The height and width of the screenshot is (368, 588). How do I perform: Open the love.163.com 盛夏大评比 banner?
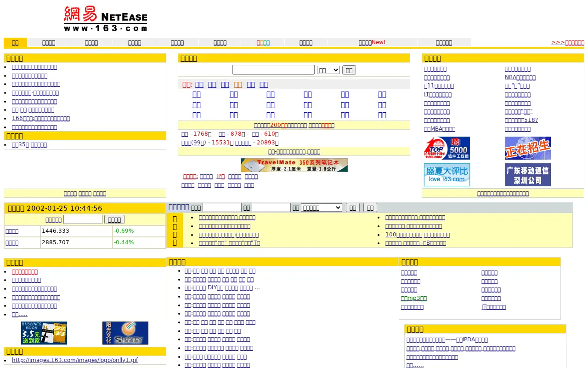(x=447, y=175)
